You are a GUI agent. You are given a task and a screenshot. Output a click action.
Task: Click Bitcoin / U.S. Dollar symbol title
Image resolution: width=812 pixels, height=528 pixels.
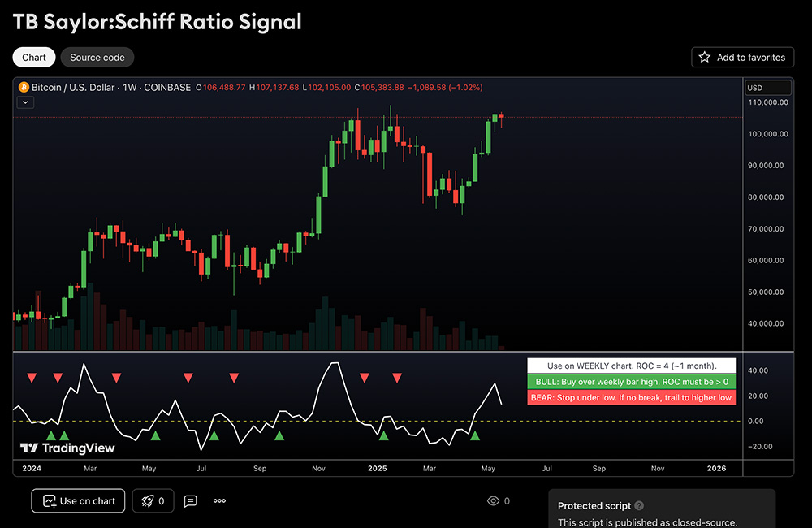point(73,88)
